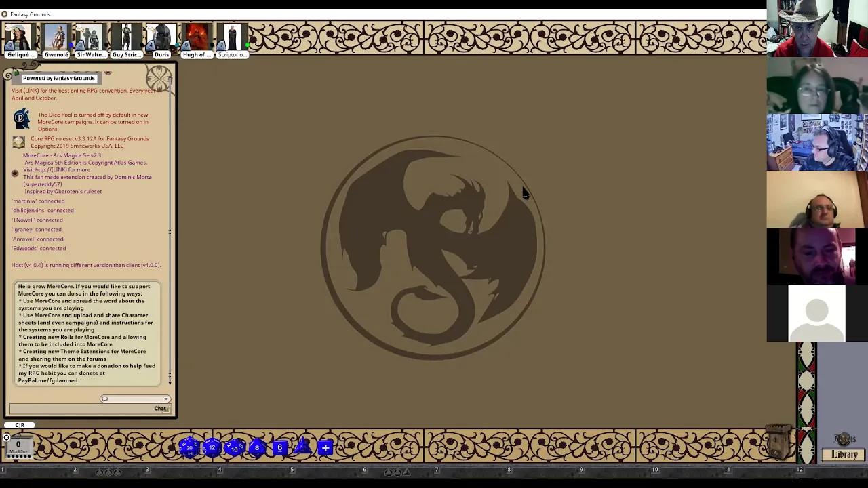Viewport: 868px width, 488px height.
Task: Click the D dice pool logo icon
Action: tap(21, 119)
